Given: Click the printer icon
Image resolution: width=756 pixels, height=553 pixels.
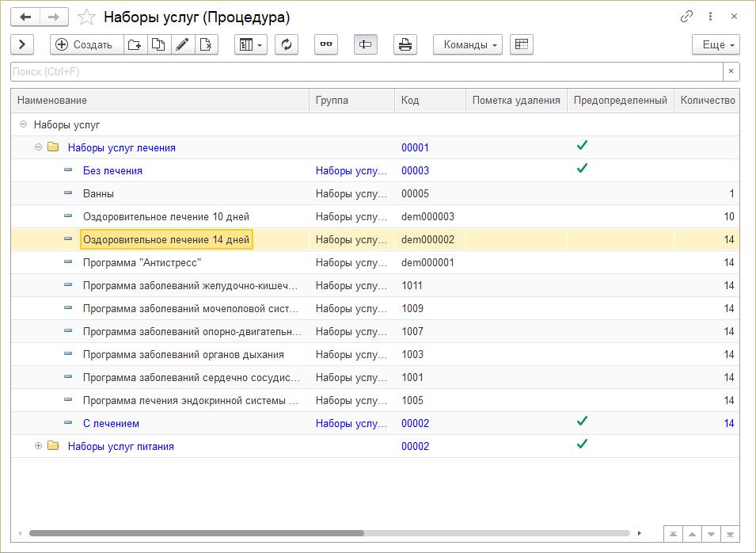Looking at the screenshot, I should click(405, 45).
